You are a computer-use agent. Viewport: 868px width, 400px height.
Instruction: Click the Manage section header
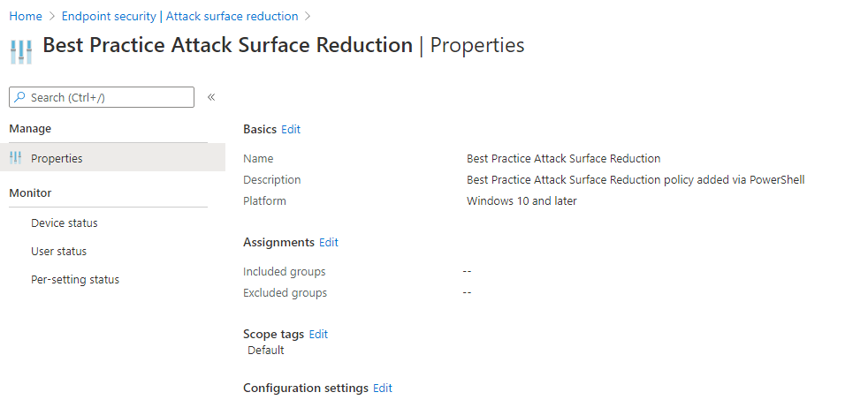coord(30,129)
